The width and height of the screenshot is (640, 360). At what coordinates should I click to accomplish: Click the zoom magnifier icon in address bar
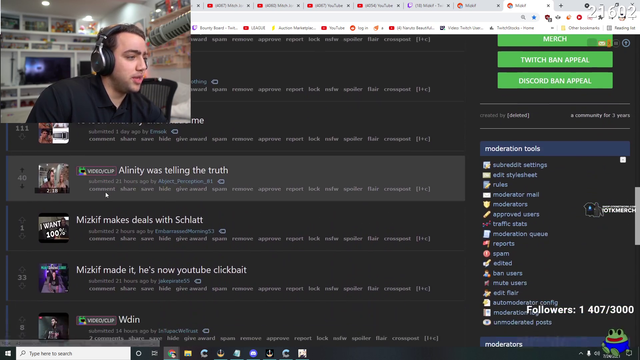[523, 17]
